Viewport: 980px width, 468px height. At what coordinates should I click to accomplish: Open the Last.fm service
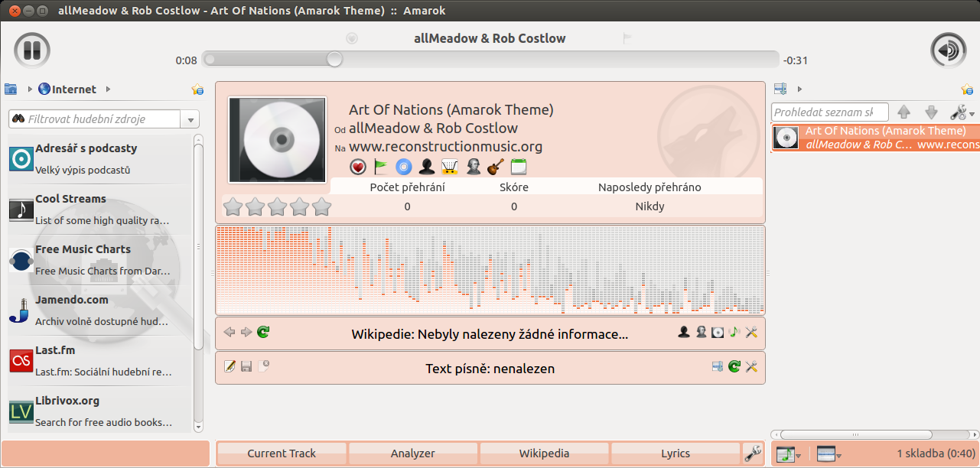[99, 360]
